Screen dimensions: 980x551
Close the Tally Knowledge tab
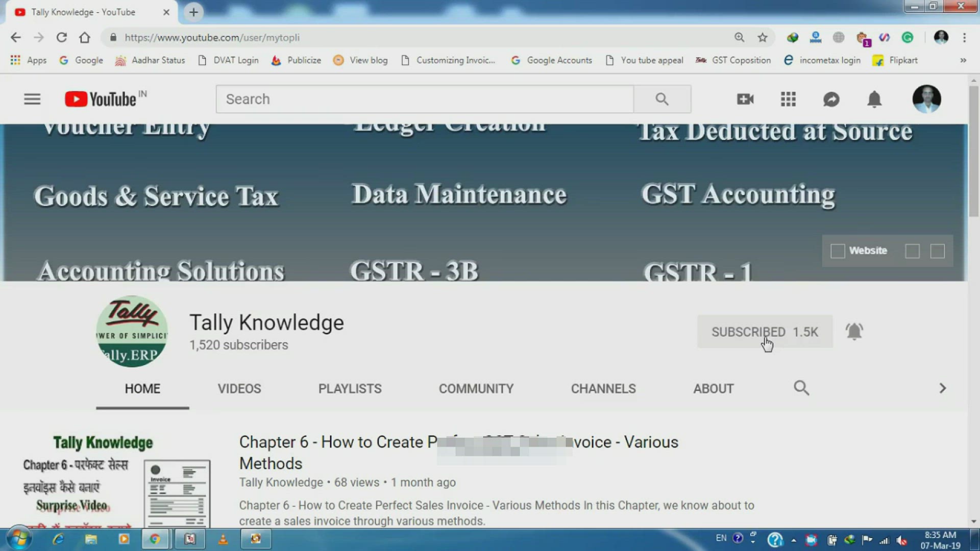[x=166, y=12]
